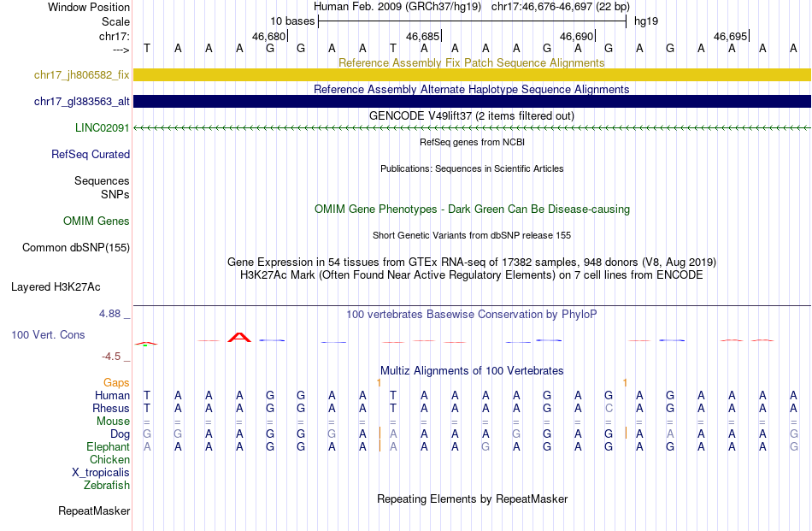
Task: Select the LINC02091 gene label
Action: [102, 127]
